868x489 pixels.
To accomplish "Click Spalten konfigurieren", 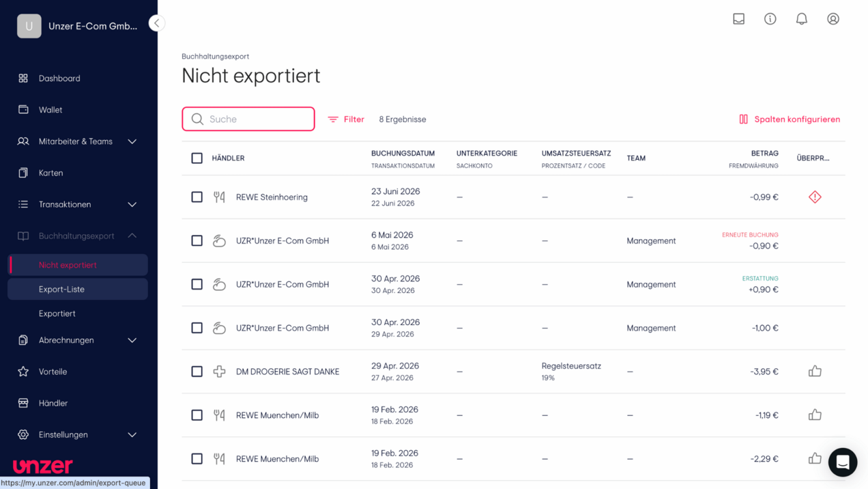I will click(790, 119).
